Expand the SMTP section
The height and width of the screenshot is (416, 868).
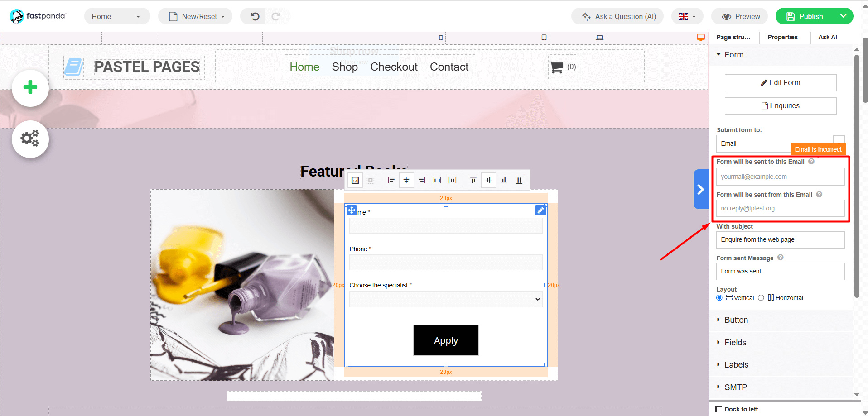click(x=735, y=387)
